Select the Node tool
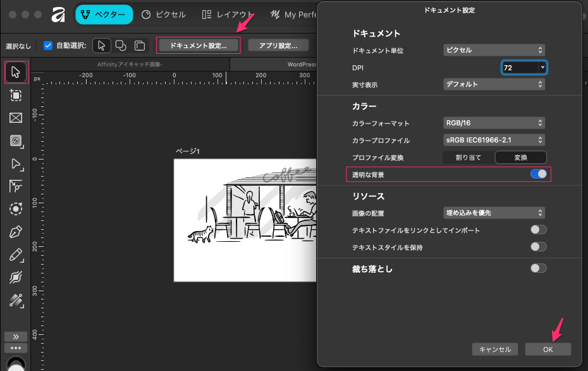The width and height of the screenshot is (588, 371). tap(16, 163)
